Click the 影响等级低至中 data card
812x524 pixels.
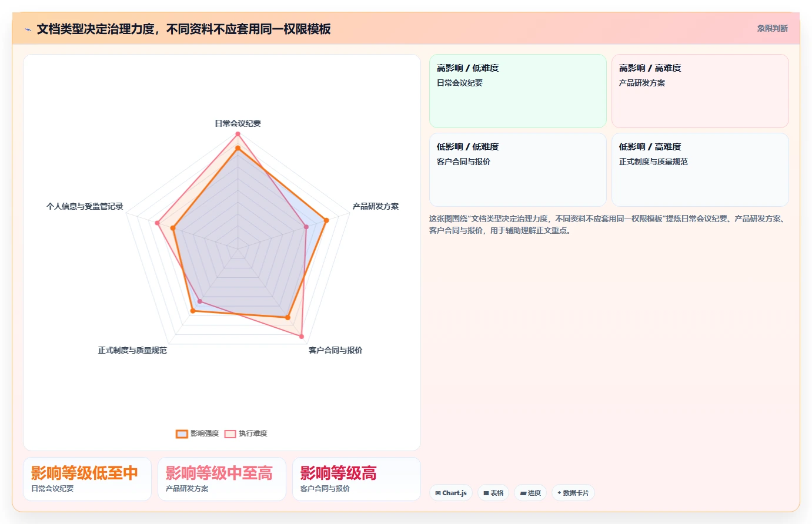(87, 479)
